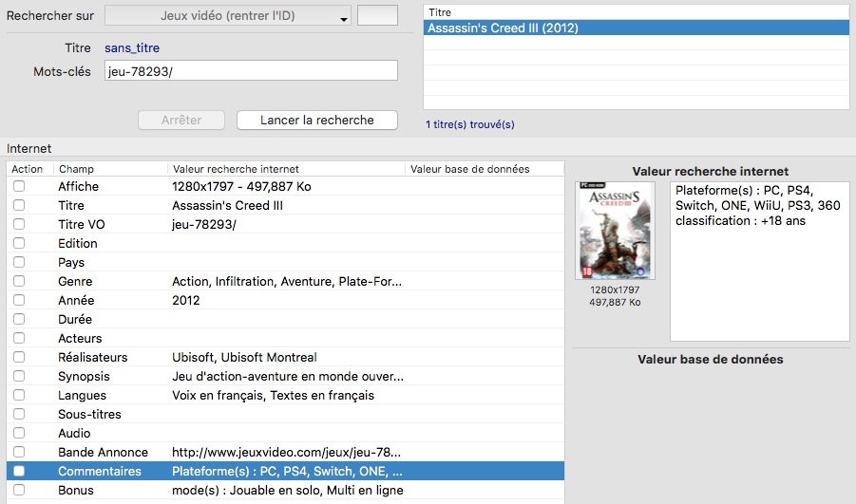Screen dimensions: 856x504
Task: Check the Réalisateurs checkbox
Action: pos(19,358)
